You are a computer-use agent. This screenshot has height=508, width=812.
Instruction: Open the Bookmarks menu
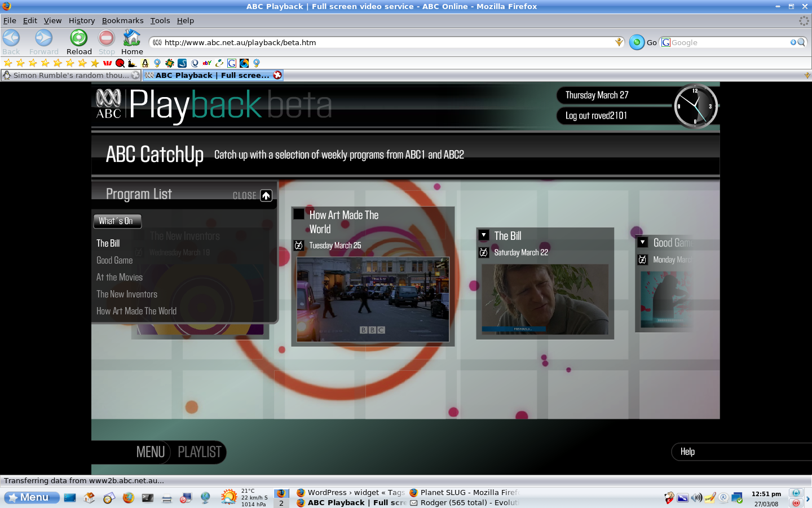click(x=122, y=20)
